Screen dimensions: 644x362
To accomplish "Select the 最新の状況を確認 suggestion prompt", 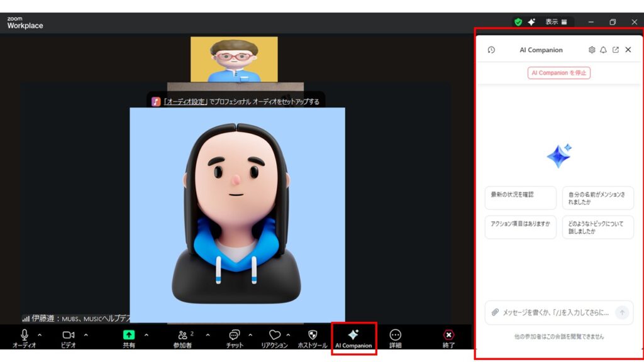I will [x=520, y=197].
